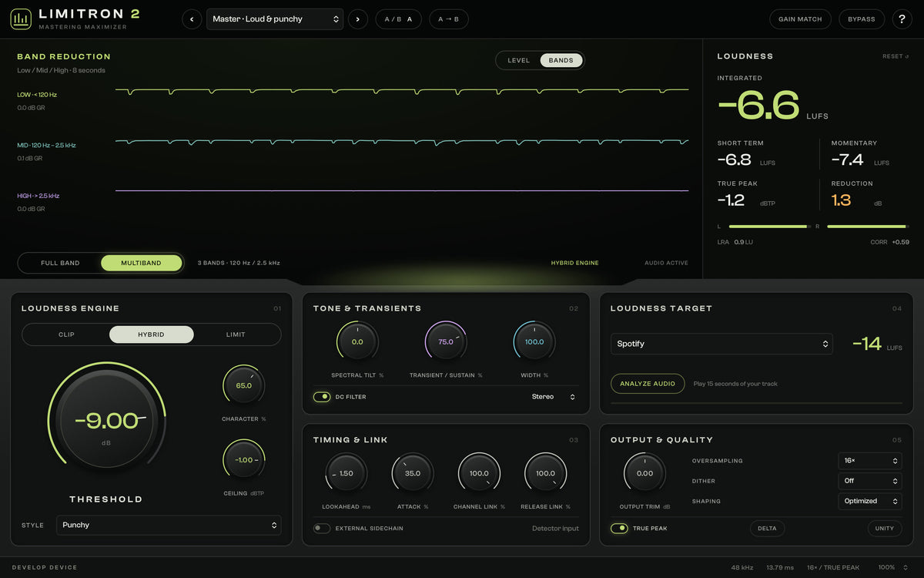Screen dimensions: 924x578
Task: Click the Hybrid Engine status text
Action: tap(574, 263)
